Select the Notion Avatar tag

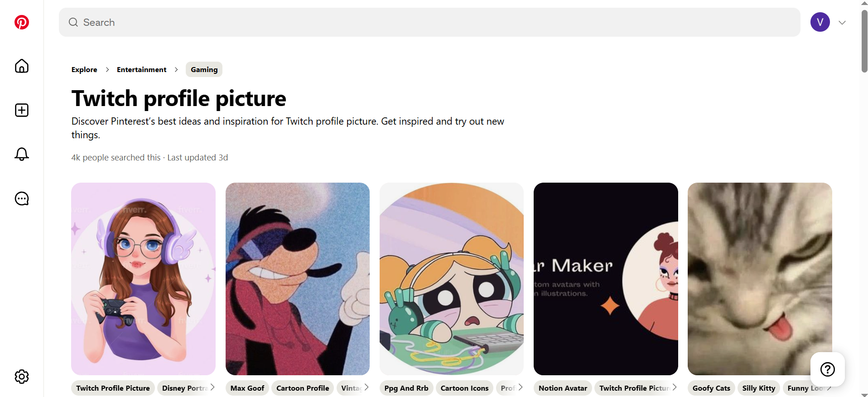562,387
